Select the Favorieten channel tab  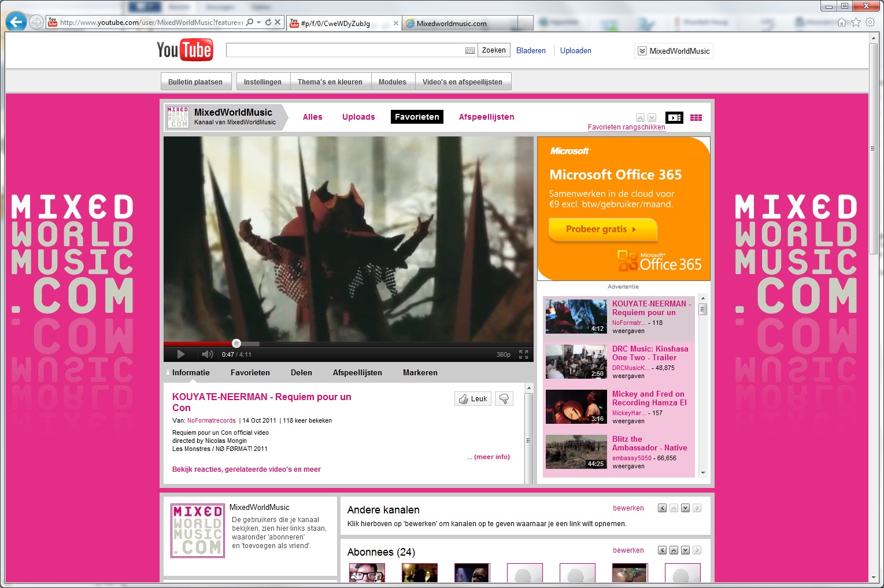pyautogui.click(x=417, y=117)
